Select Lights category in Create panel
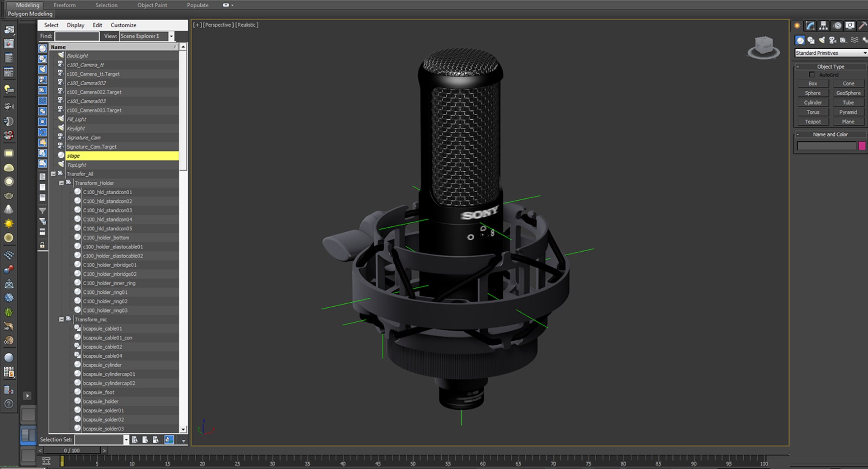 coord(822,40)
